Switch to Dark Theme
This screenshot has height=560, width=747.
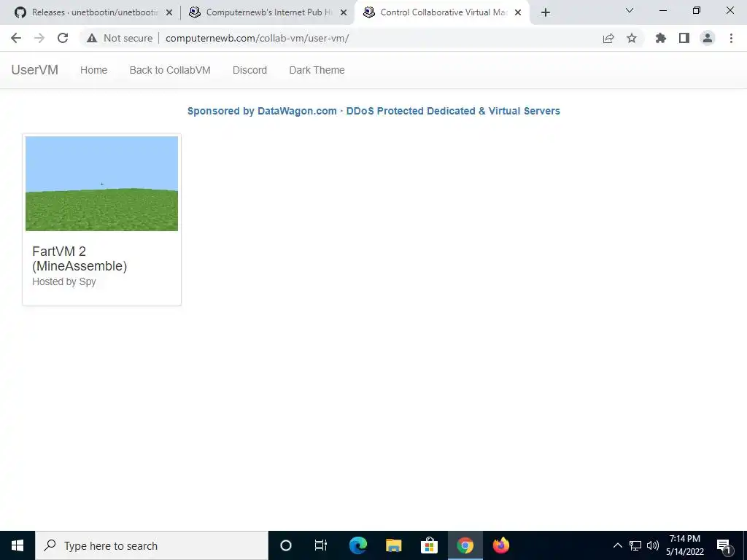coord(317,70)
